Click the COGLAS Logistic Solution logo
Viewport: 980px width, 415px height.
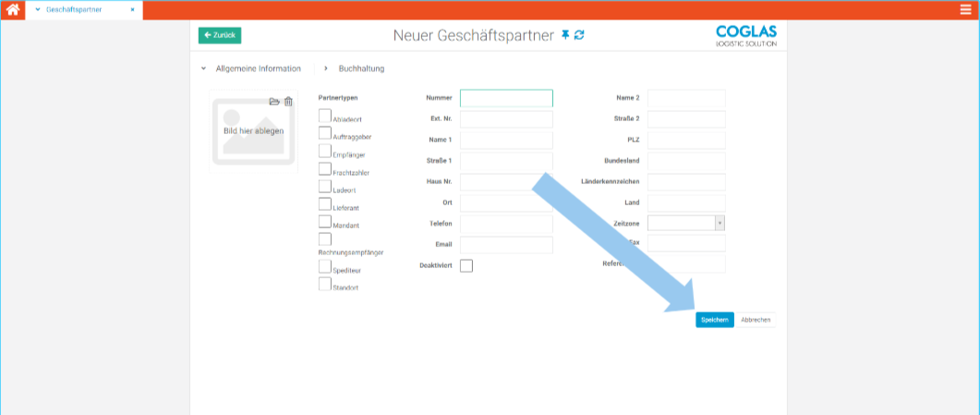745,35
